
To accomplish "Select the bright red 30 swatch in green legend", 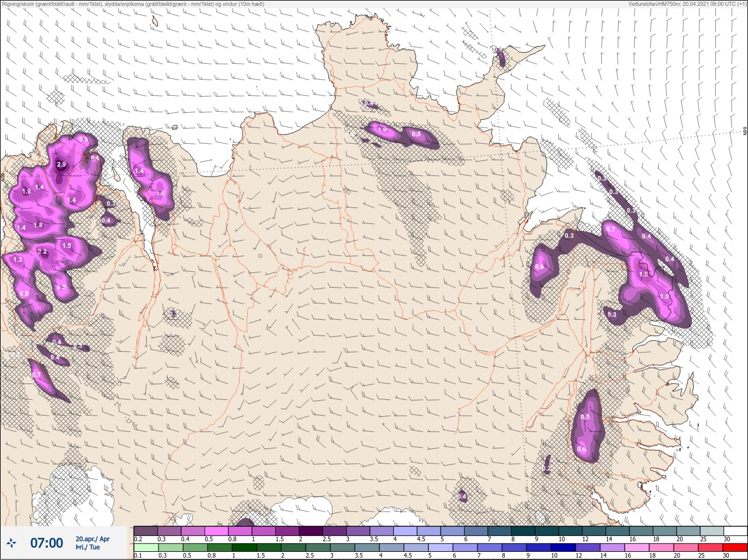I will 735,548.
